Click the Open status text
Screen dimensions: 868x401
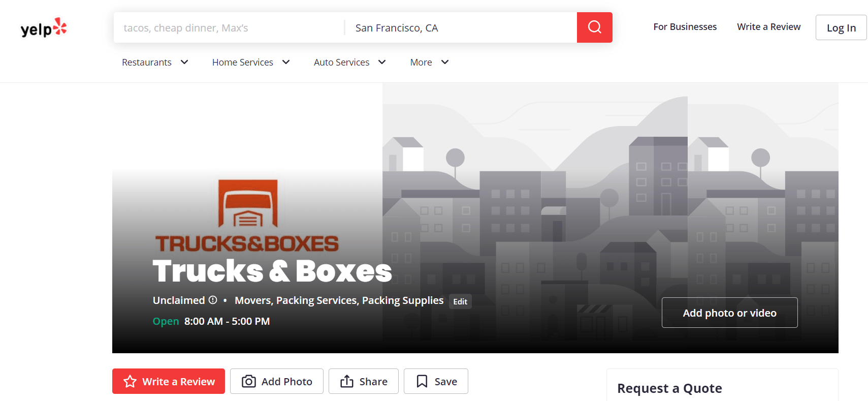point(166,321)
